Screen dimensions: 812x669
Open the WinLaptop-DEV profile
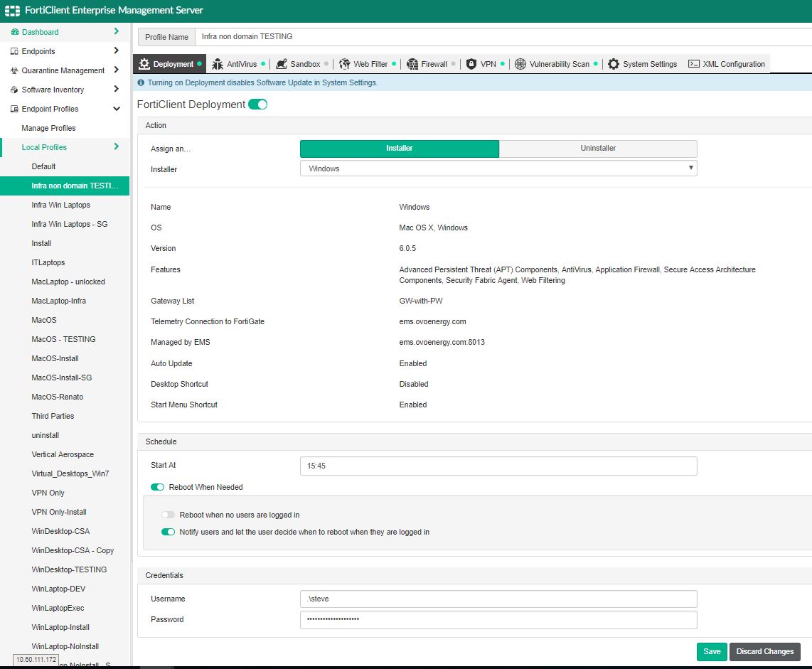click(58, 588)
